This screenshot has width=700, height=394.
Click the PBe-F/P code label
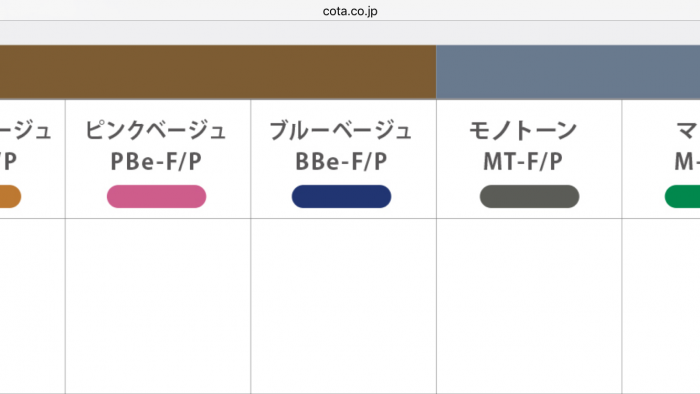point(156,162)
